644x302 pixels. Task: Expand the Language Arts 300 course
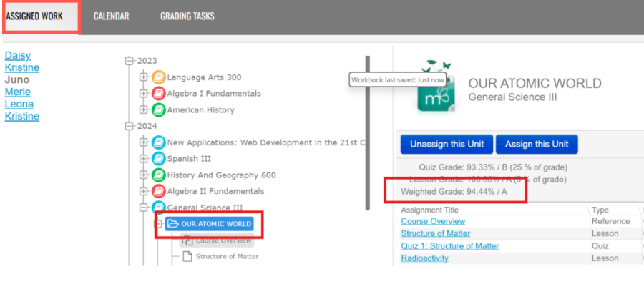click(x=144, y=77)
